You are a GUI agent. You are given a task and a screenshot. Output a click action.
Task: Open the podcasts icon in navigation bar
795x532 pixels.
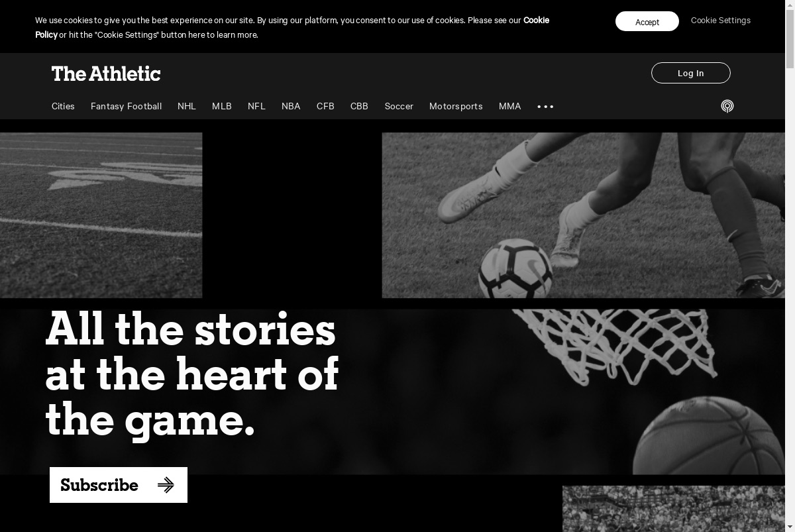[x=727, y=106]
